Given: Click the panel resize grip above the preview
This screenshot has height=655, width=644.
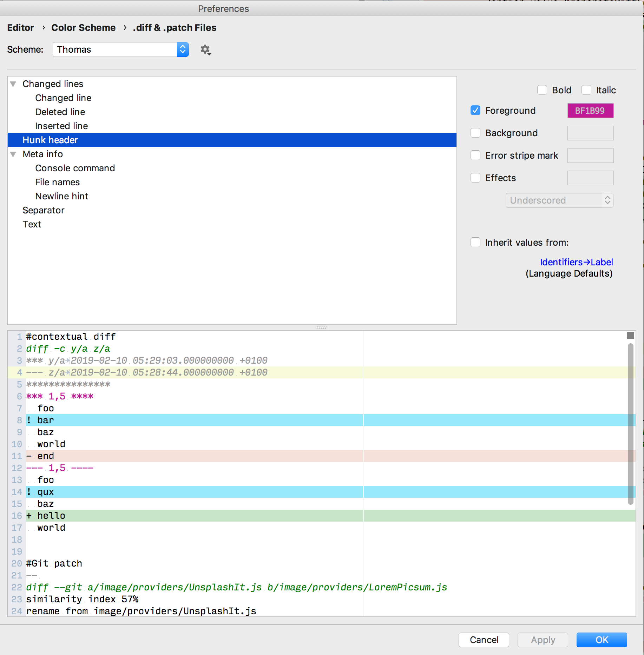Looking at the screenshot, I should click(321, 327).
